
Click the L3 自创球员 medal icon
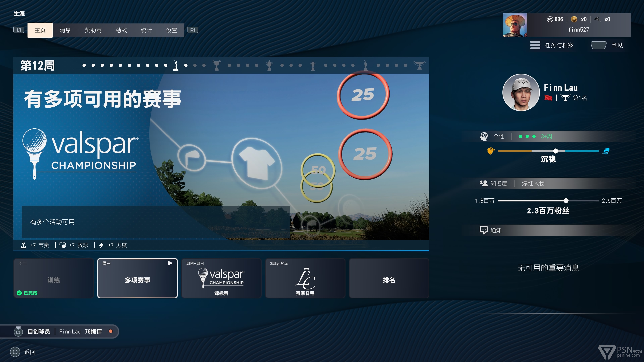[18, 331]
